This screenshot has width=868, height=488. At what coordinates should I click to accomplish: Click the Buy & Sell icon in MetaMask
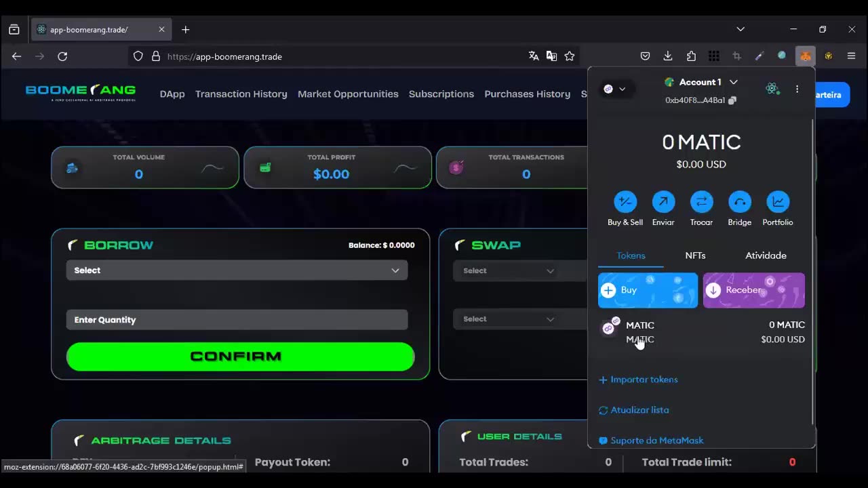[625, 201]
